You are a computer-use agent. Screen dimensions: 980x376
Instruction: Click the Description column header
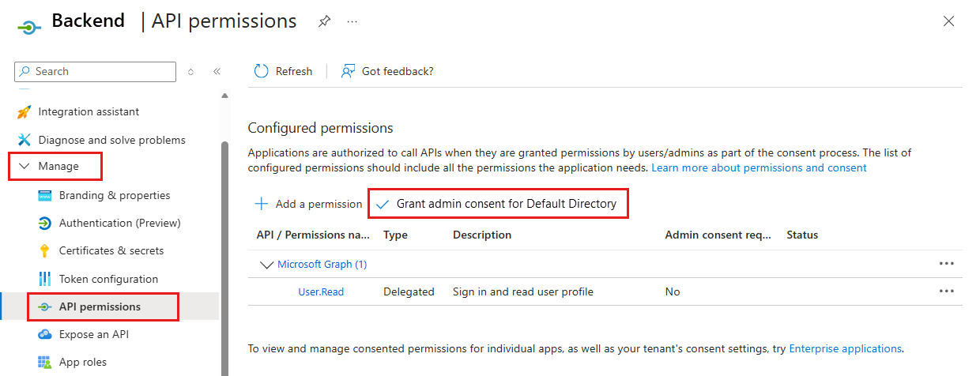point(482,235)
